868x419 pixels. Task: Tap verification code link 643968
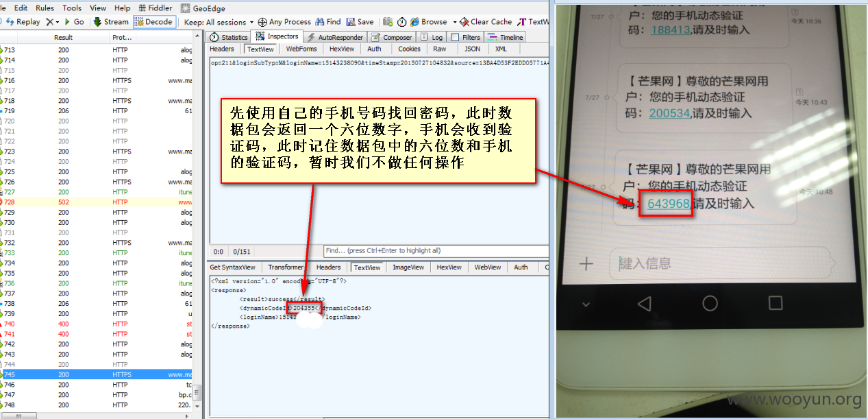(668, 204)
